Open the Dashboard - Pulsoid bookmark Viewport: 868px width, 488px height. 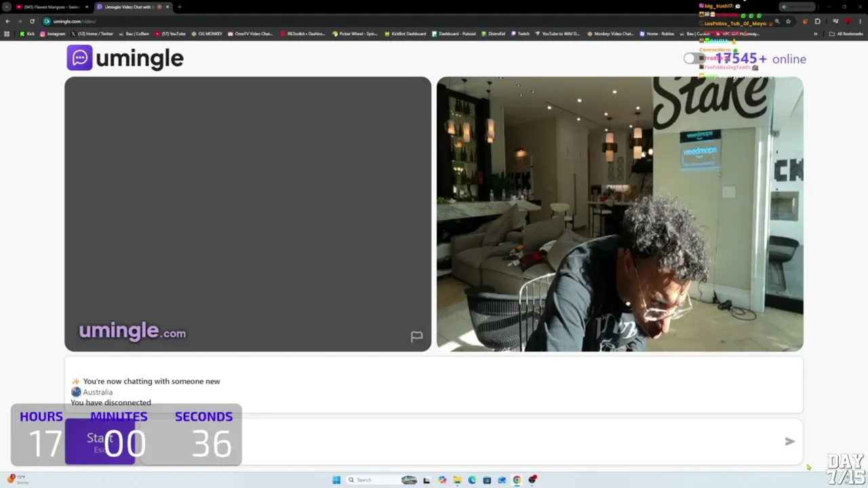point(454,34)
